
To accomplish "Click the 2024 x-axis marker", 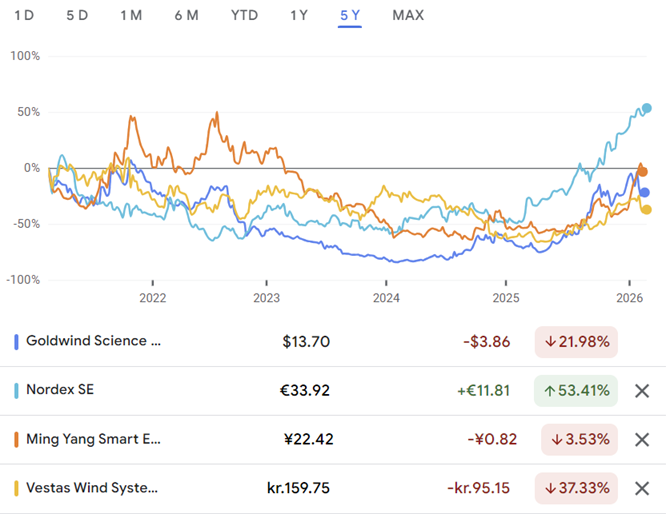I will click(386, 298).
